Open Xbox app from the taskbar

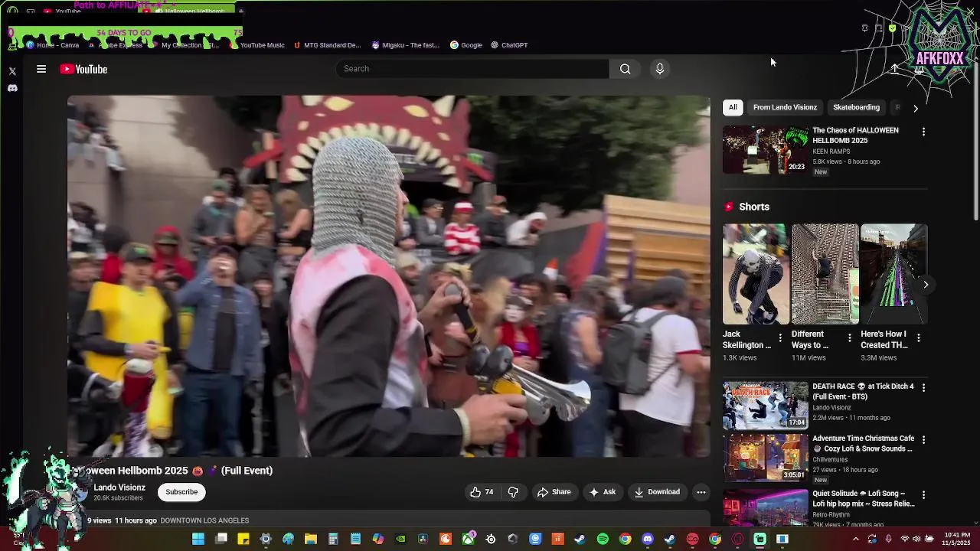pos(468,540)
